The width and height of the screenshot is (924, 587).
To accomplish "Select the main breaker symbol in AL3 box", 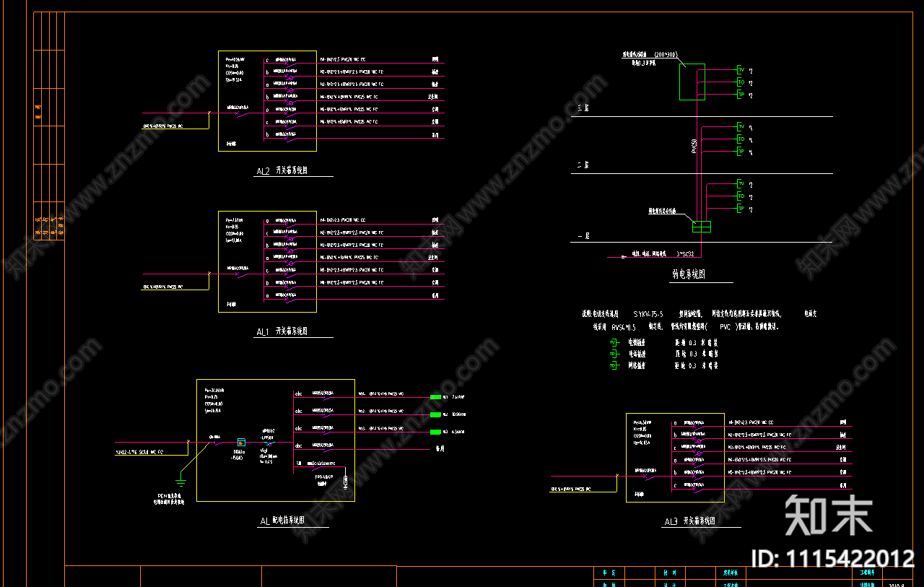I will pyautogui.click(x=649, y=476).
